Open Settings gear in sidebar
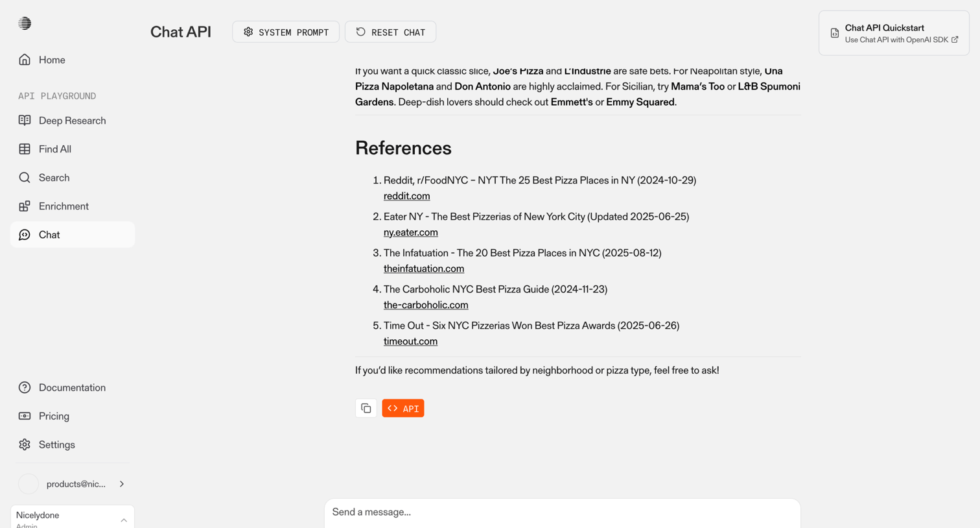 [25, 445]
